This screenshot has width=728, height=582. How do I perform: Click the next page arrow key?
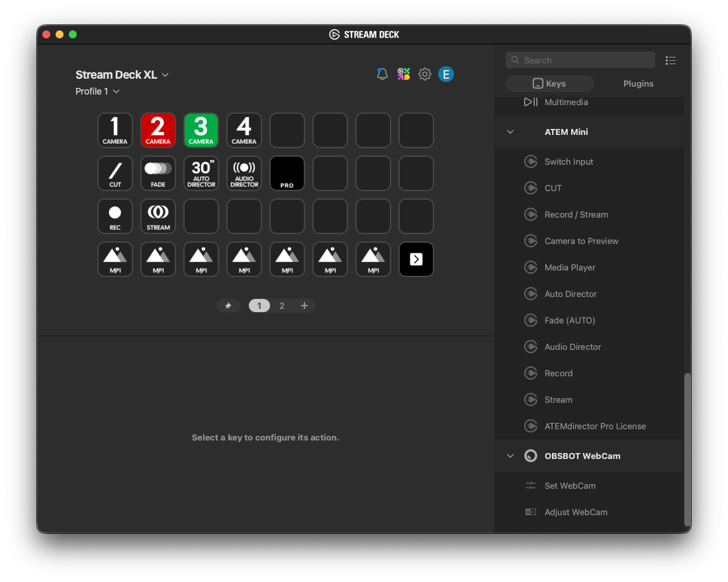[416, 259]
